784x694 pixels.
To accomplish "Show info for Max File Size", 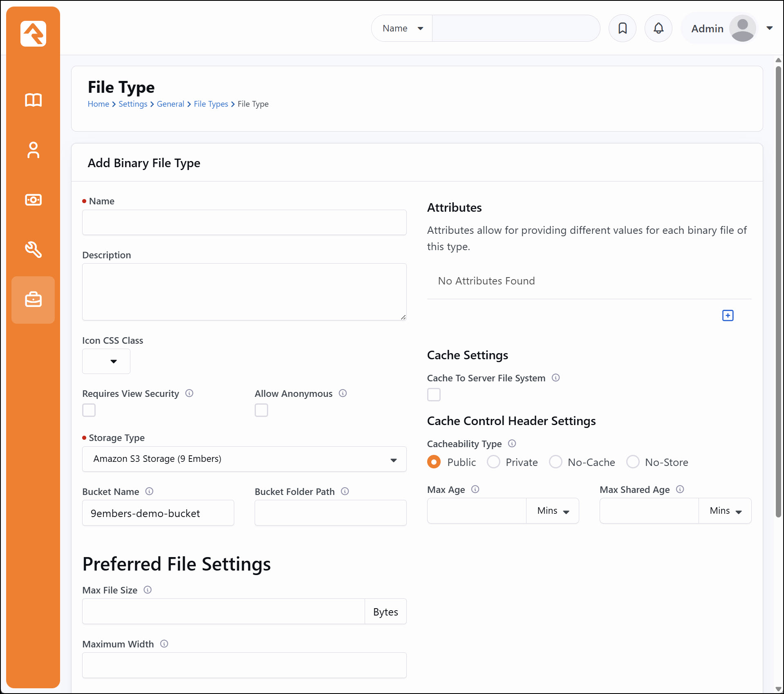I will [x=148, y=590].
